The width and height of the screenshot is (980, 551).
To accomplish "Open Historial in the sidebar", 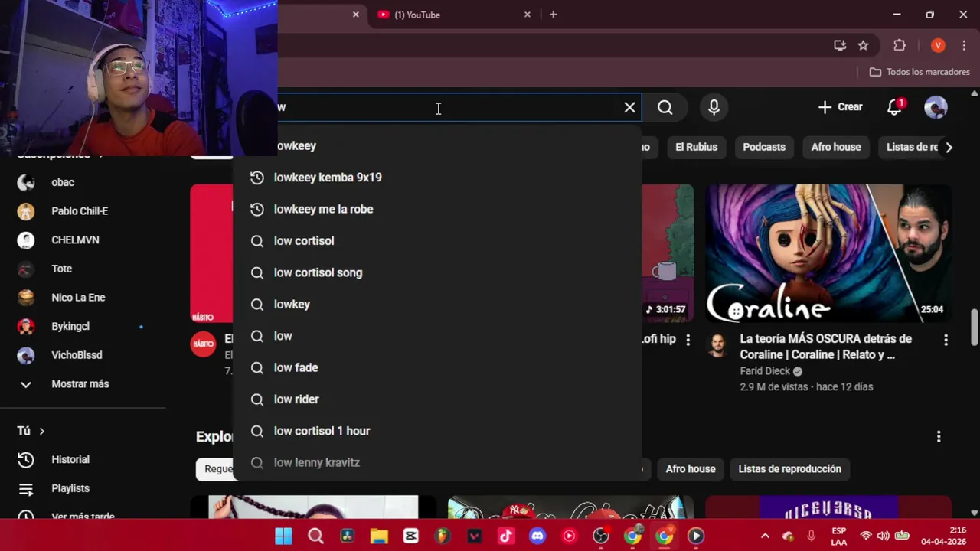I will (x=83, y=460).
